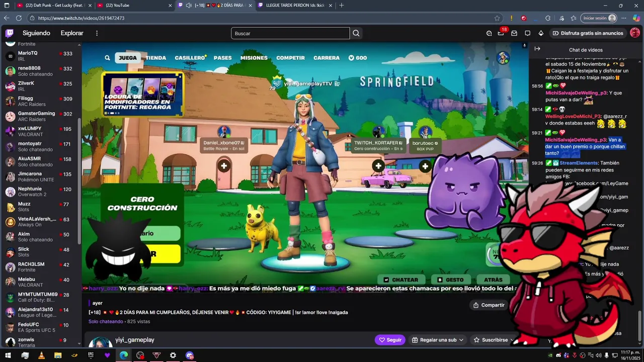Click the yellow exclamation extension icon
644x362 pixels.
pyautogui.click(x=512, y=18)
